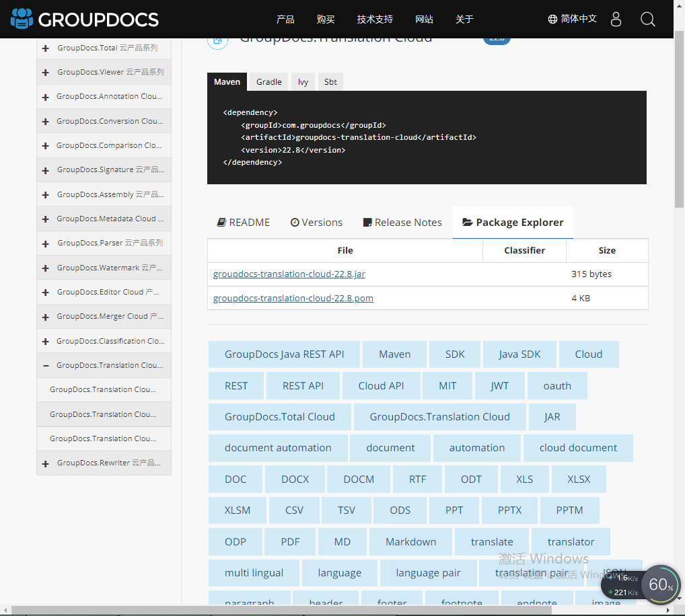Open the Release Notes tab
The width and height of the screenshot is (685, 616).
[402, 223]
